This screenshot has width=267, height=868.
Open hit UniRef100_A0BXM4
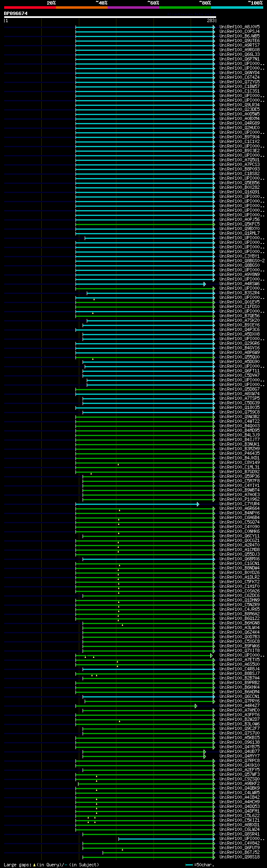tap(239, 118)
